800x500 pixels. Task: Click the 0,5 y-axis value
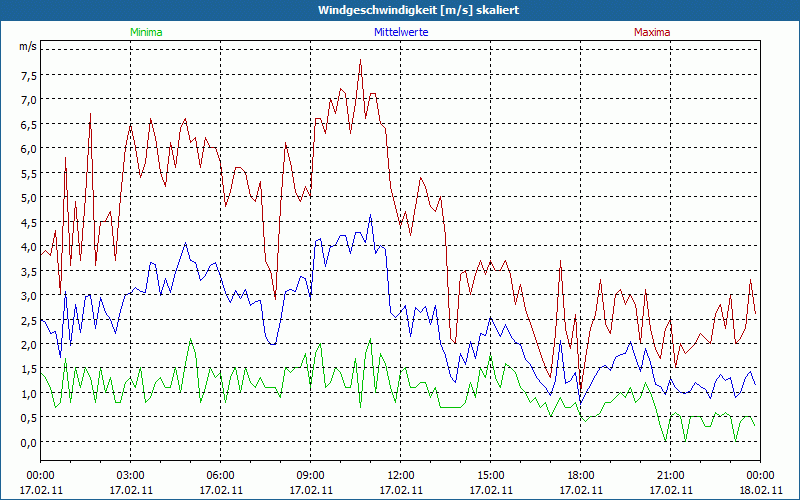coord(29,419)
